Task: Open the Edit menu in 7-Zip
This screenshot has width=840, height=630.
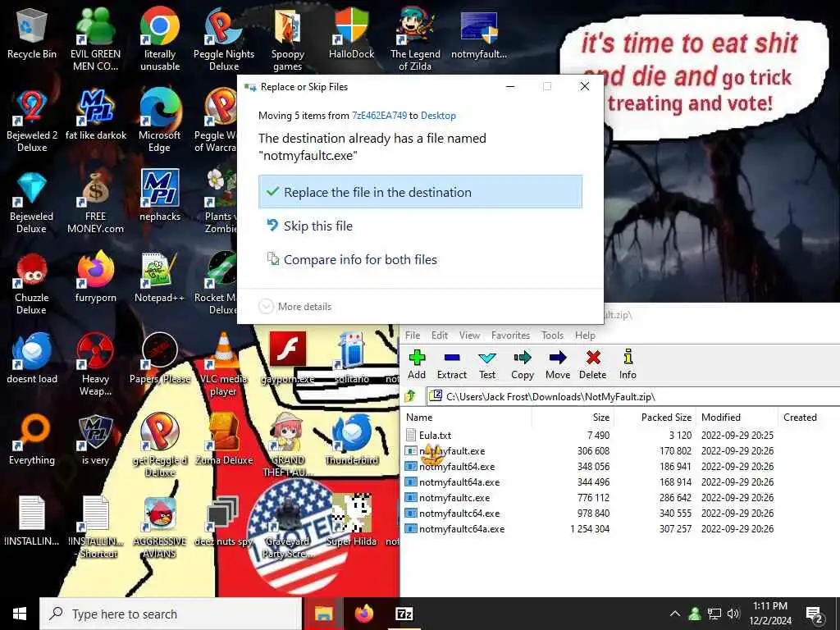Action: click(x=440, y=336)
